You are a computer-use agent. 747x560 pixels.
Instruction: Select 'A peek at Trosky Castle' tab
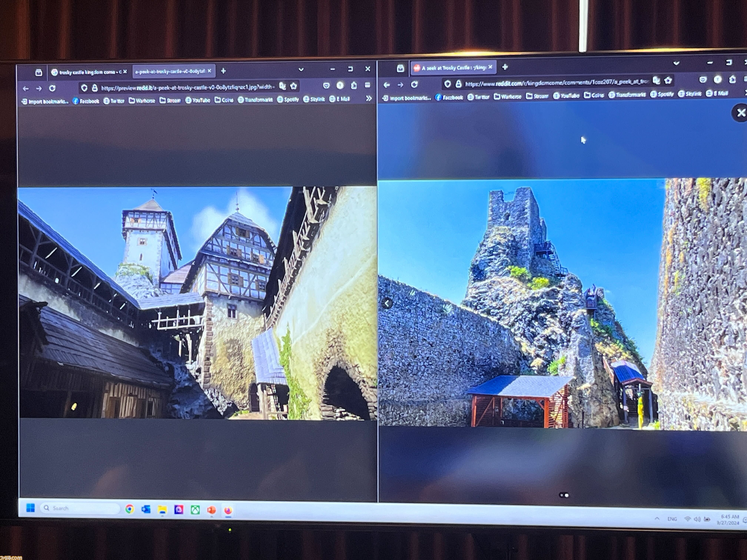tap(454, 68)
